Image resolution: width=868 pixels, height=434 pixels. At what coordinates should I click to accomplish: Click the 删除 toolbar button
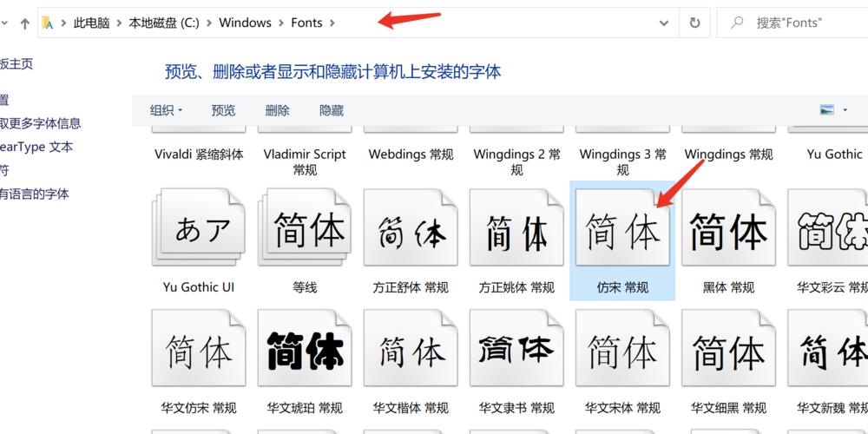[x=278, y=111]
